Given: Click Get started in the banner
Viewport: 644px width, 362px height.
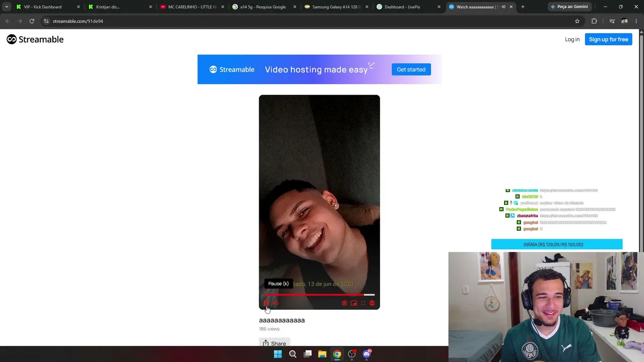Looking at the screenshot, I should click(x=411, y=69).
